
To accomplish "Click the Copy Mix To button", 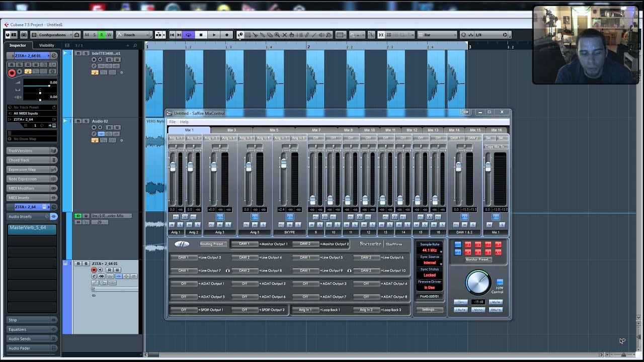I will pos(496,147).
